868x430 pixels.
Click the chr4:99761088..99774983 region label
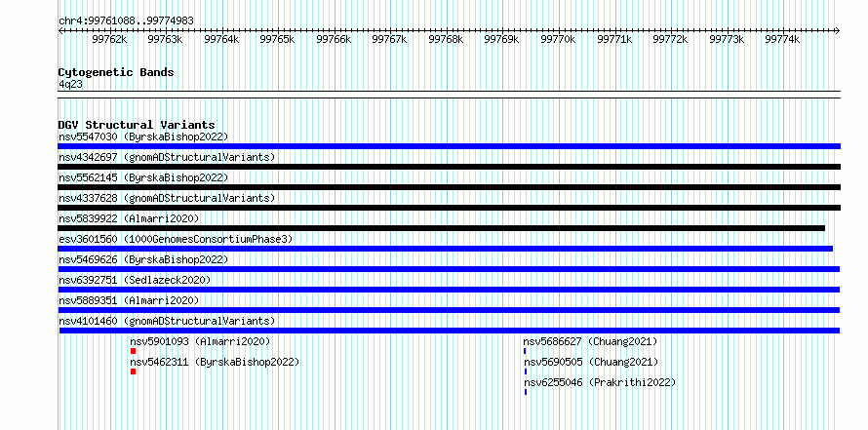pyautogui.click(x=126, y=21)
